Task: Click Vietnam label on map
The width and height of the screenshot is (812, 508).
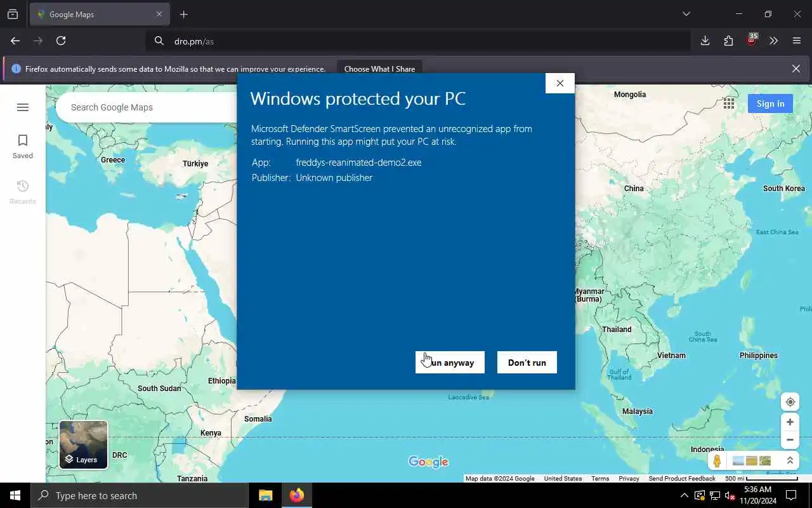Action: [671, 356]
